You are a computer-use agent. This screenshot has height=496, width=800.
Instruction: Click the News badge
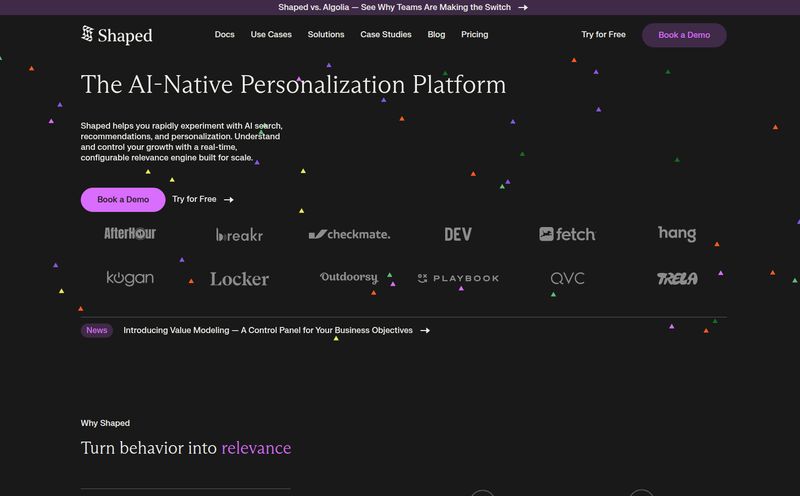[96, 330]
